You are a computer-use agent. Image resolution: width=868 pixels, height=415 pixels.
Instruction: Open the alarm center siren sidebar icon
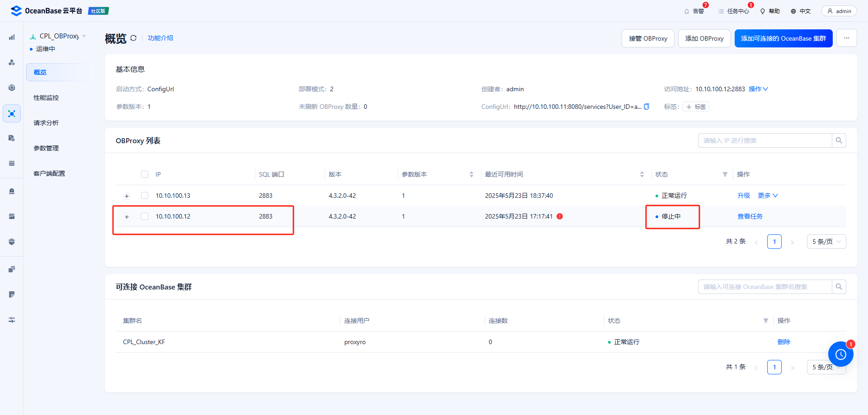pos(12,191)
